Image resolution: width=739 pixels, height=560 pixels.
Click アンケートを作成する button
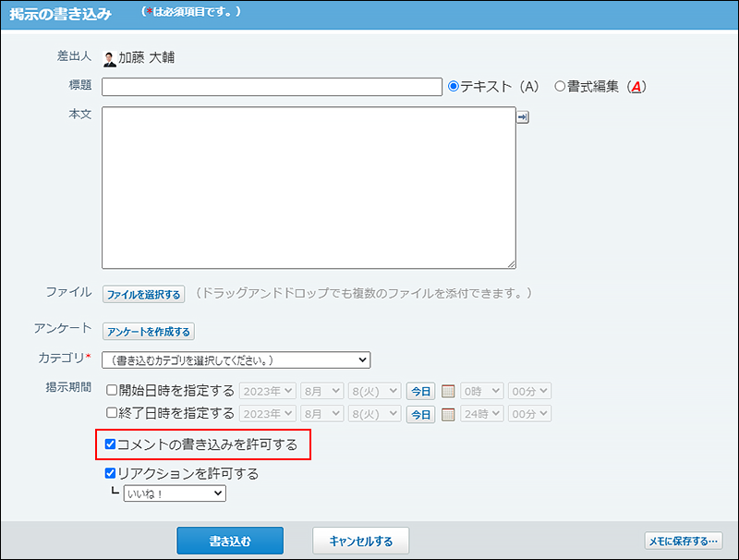149,332
